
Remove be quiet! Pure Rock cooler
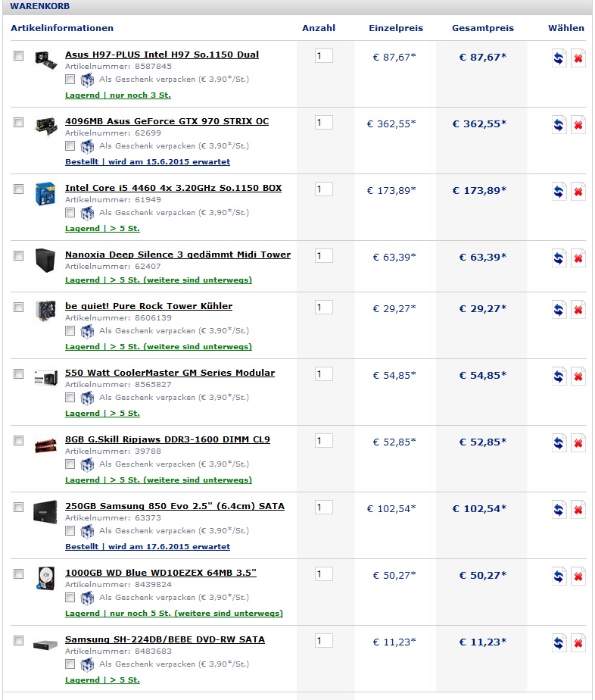tap(578, 309)
